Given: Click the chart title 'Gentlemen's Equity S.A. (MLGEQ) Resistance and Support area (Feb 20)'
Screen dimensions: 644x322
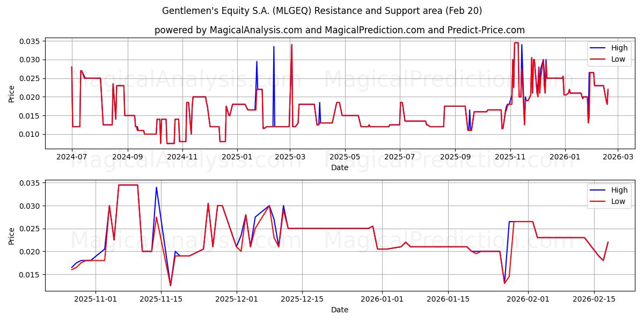Looking at the screenshot, I should click(x=322, y=11).
